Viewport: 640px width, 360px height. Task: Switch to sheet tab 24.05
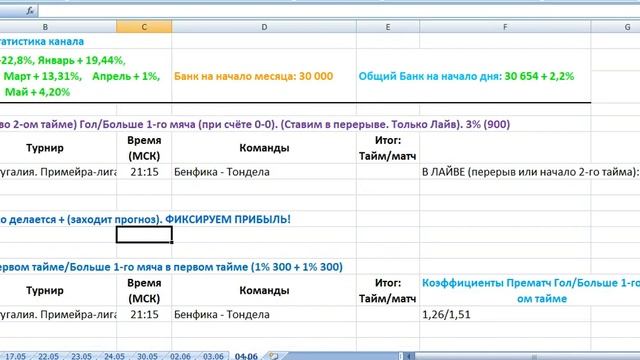point(114,356)
